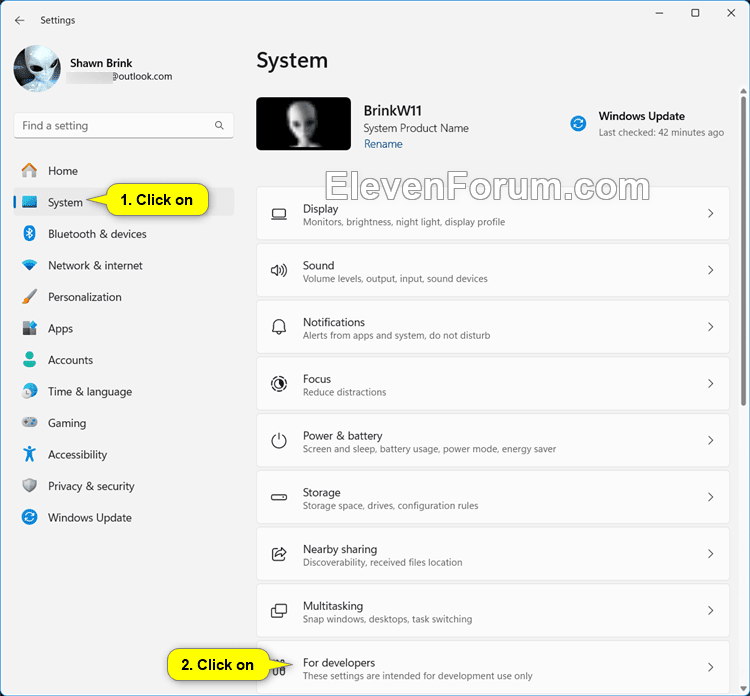This screenshot has height=696, width=750.
Task: Click the user avatar picture
Action: click(x=37, y=68)
